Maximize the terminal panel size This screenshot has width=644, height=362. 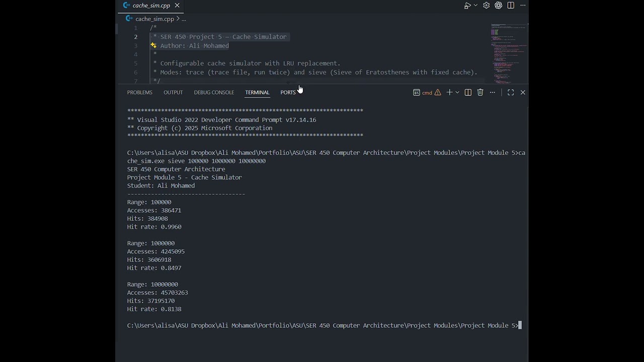point(511,93)
